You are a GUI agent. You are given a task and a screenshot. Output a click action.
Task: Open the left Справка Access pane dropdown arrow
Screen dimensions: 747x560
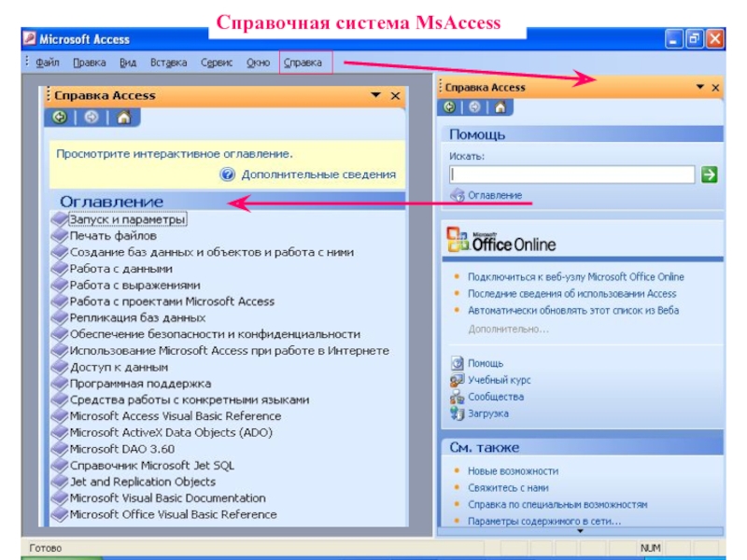[x=375, y=95]
